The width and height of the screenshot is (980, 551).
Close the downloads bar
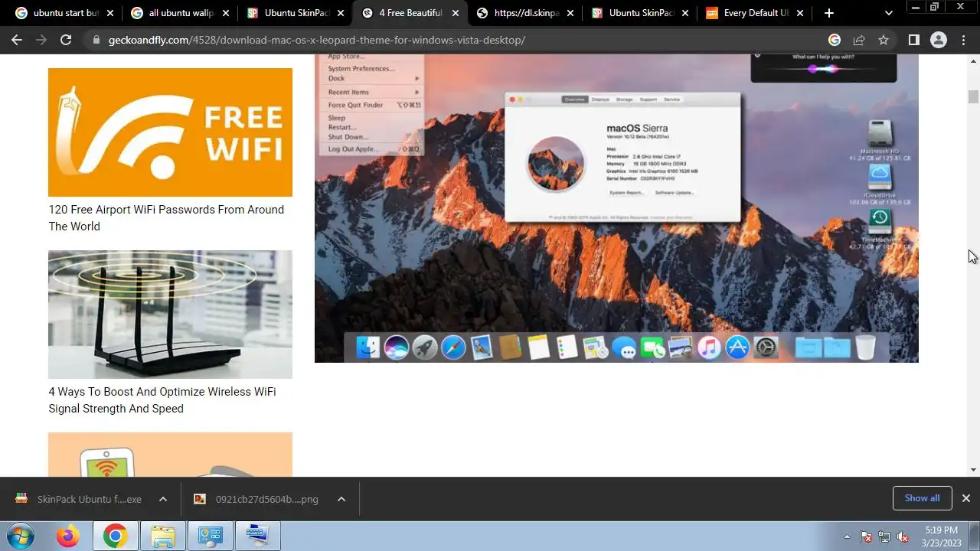click(966, 498)
